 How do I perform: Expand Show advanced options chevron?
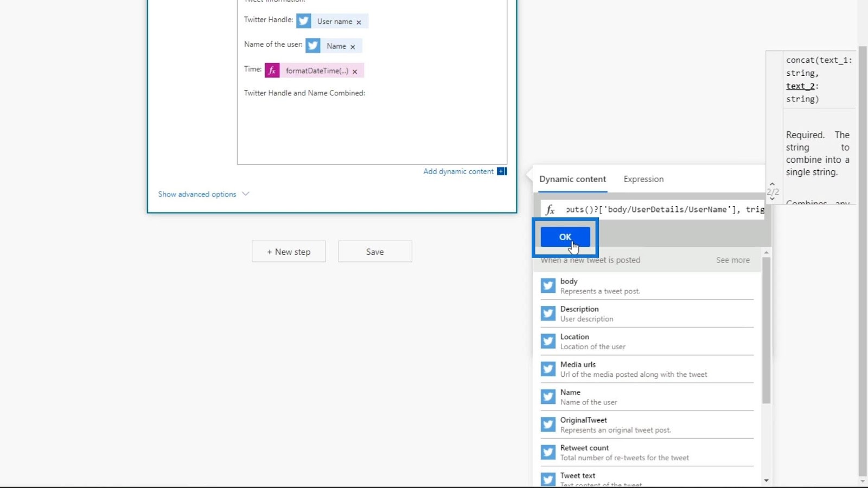tap(246, 194)
